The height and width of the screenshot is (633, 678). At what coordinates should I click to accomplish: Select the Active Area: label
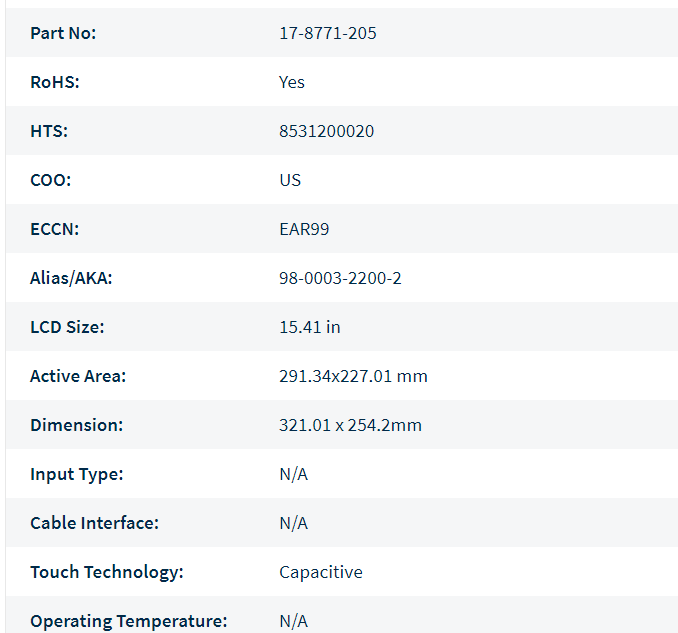(x=78, y=376)
